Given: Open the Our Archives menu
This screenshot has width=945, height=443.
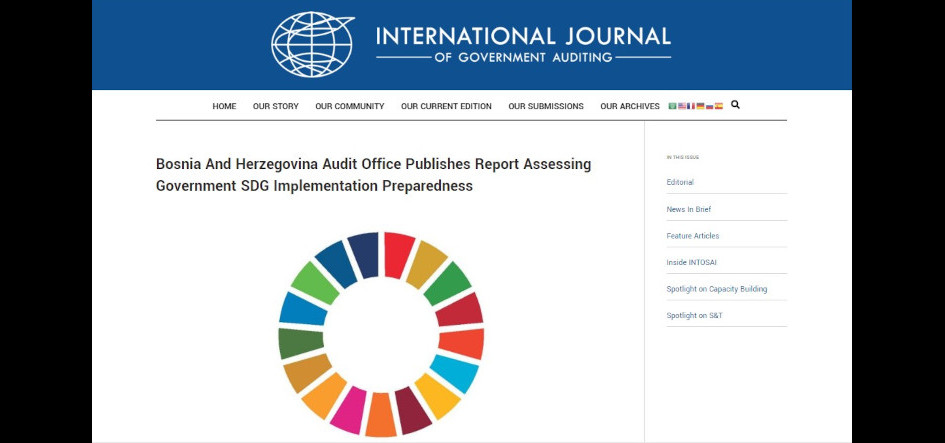Looking at the screenshot, I should 630,106.
